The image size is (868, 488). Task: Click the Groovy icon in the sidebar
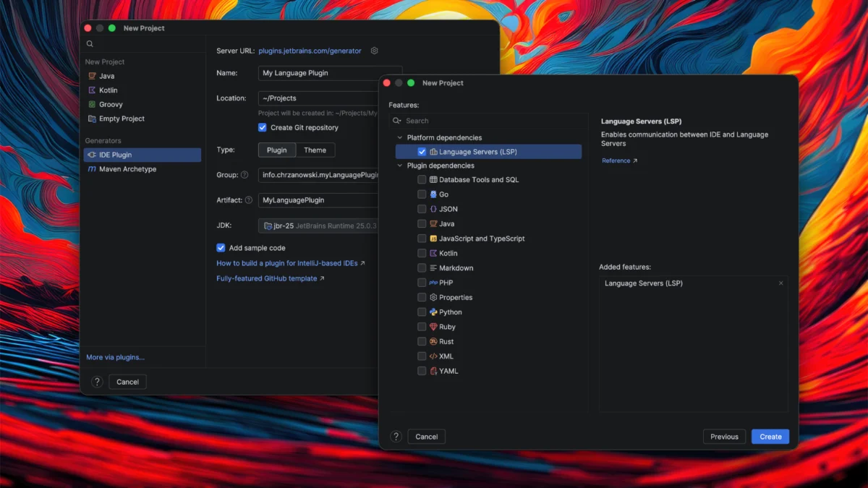point(92,104)
